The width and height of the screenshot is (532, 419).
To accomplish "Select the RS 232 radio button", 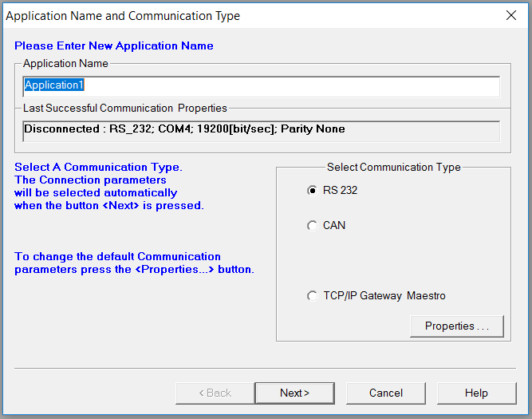I will click(x=312, y=191).
